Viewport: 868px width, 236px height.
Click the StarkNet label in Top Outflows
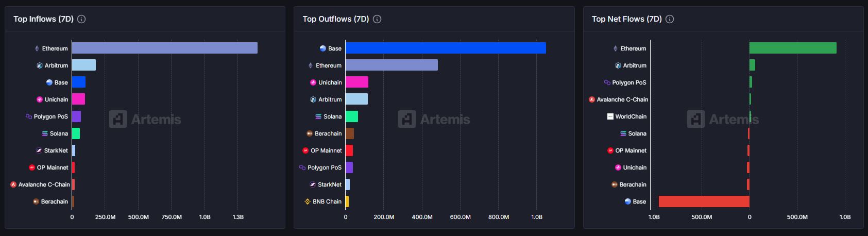pos(330,184)
